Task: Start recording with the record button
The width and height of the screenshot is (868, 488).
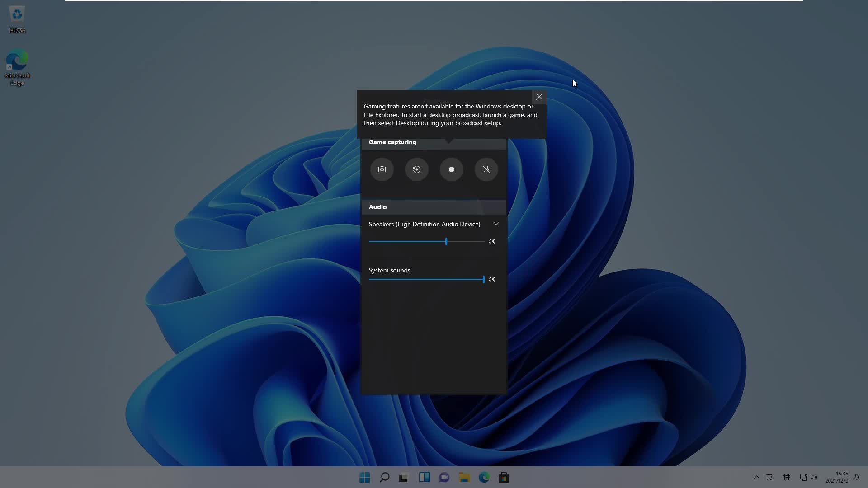Action: pyautogui.click(x=451, y=169)
